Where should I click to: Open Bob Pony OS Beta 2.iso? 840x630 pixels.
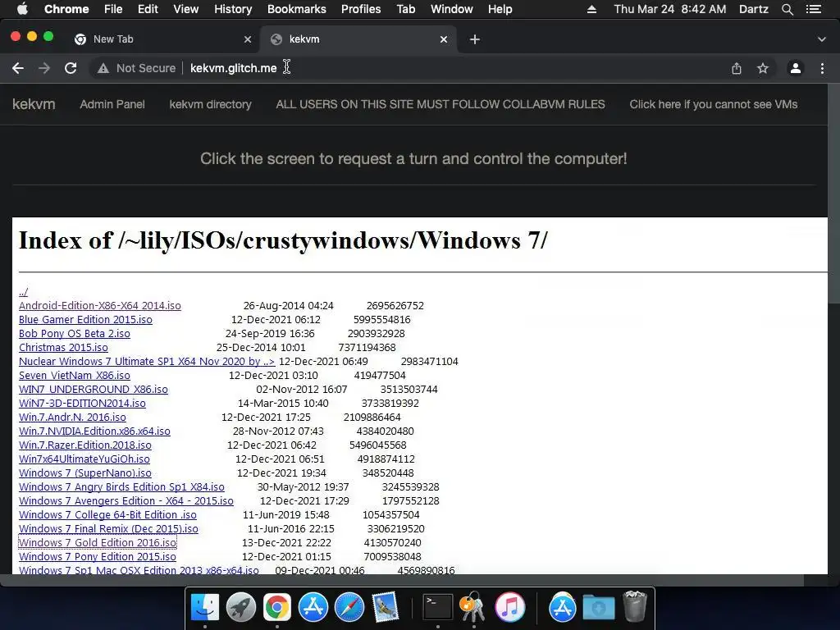coord(75,333)
